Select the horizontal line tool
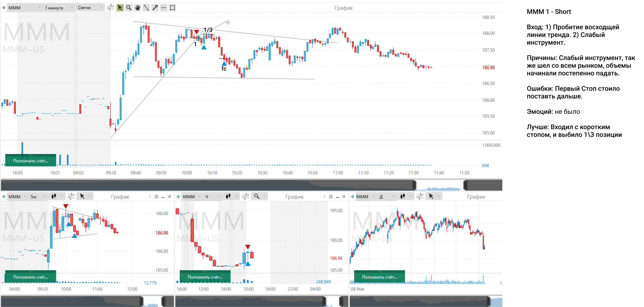The image size is (644, 307). pos(164,8)
